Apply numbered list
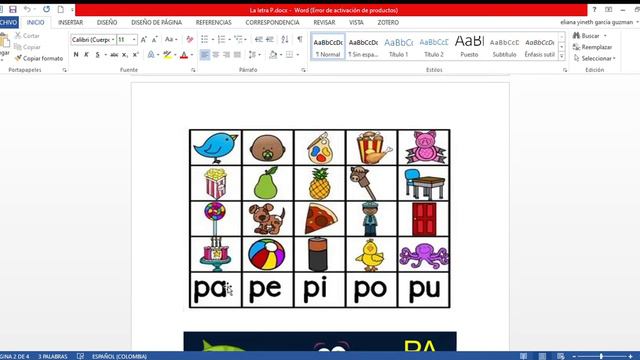The image size is (640, 360). click(221, 40)
